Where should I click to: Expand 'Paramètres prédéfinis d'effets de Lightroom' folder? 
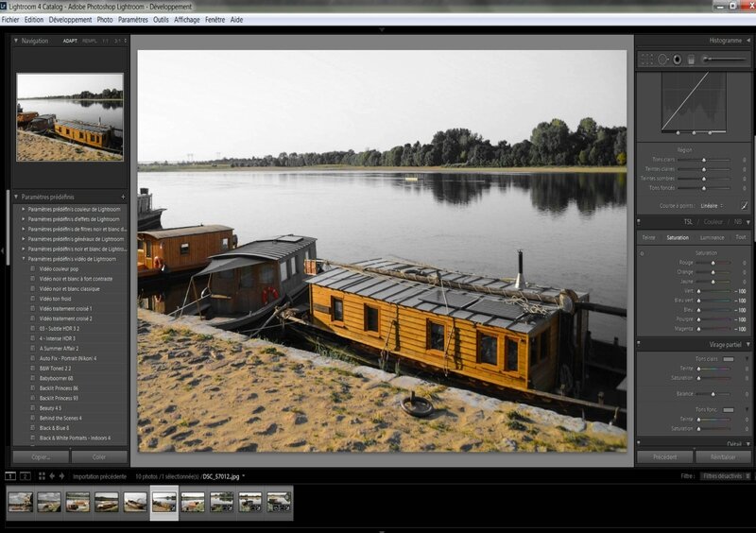23,219
